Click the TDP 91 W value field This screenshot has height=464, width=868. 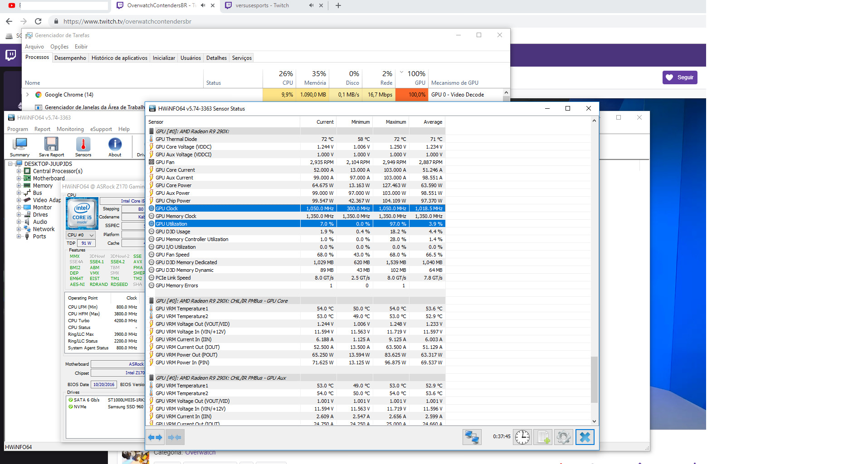point(86,243)
